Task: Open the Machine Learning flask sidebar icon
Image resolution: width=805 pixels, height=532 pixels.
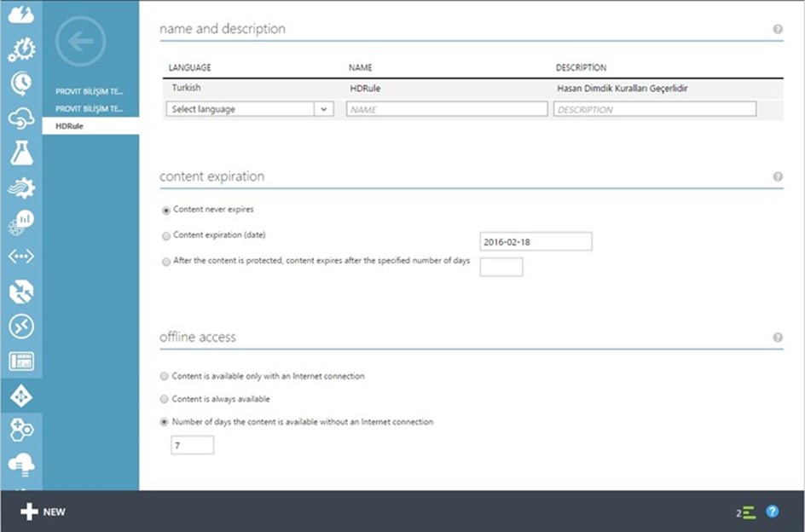Action: pyautogui.click(x=21, y=153)
